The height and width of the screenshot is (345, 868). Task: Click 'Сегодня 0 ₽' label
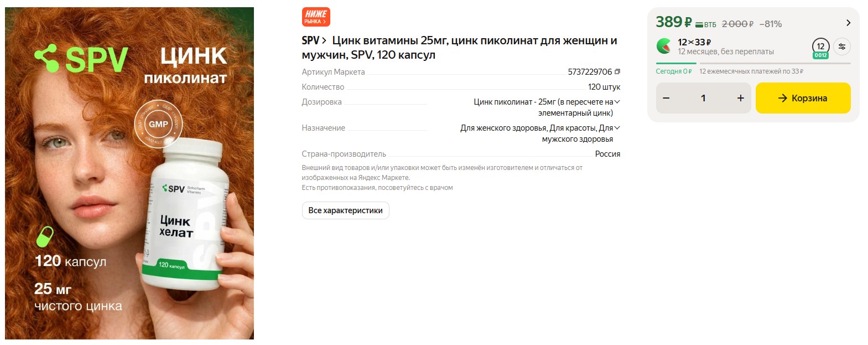pos(674,71)
